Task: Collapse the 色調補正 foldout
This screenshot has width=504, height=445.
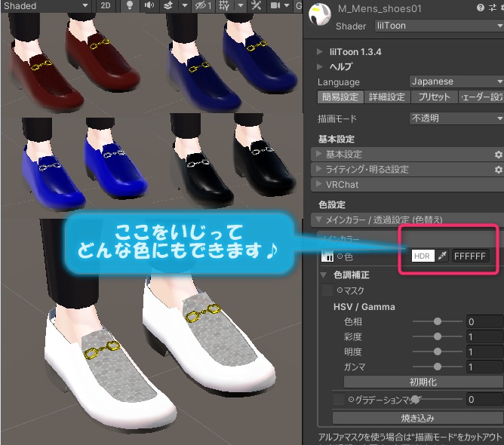Action: (x=324, y=275)
